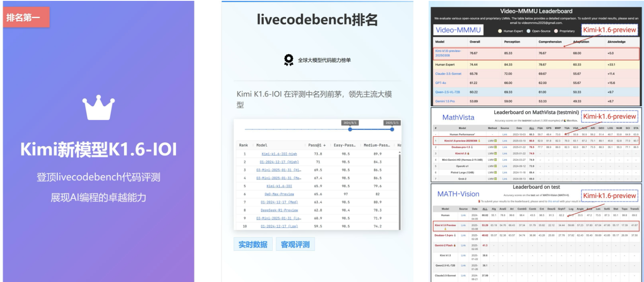644x282 pixels.
Task: Open the Qwen-2.5-VL-72B model link
Action: 447,92
